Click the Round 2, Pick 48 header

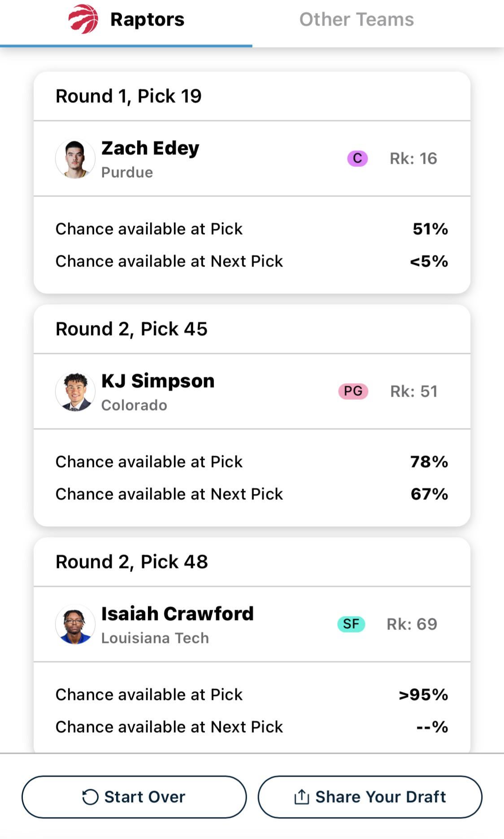131,562
